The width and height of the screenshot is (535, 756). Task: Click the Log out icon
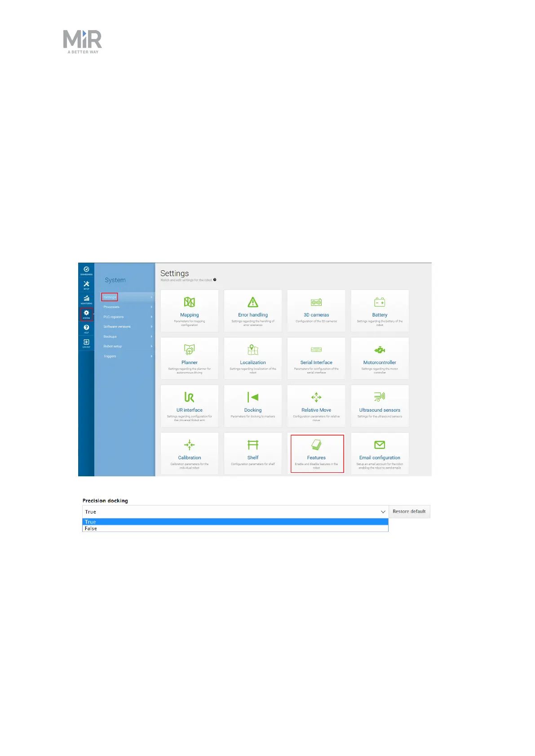[x=86, y=343]
